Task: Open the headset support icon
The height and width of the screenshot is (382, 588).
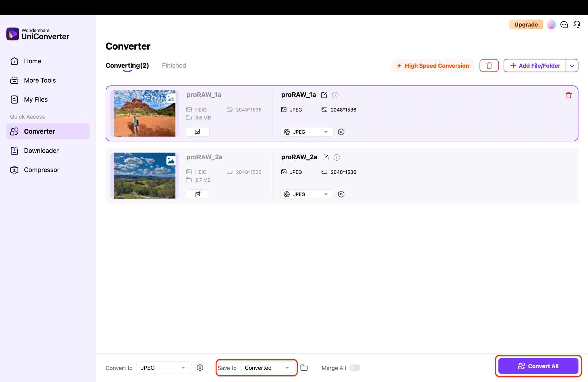Action: (x=577, y=24)
